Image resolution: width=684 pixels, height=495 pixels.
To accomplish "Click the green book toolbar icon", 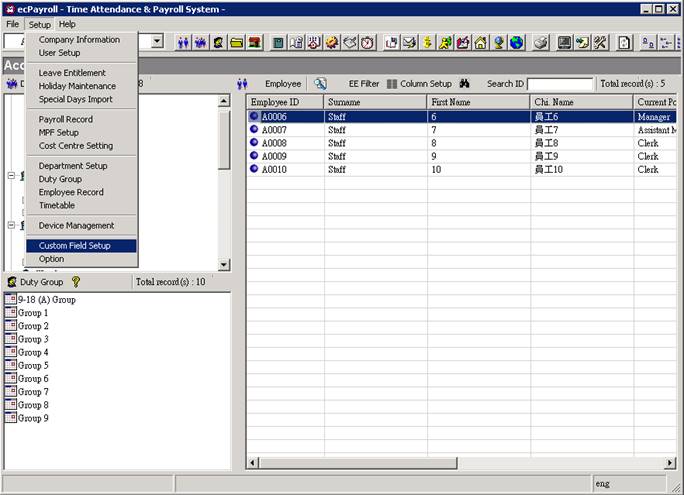I will click(x=278, y=43).
